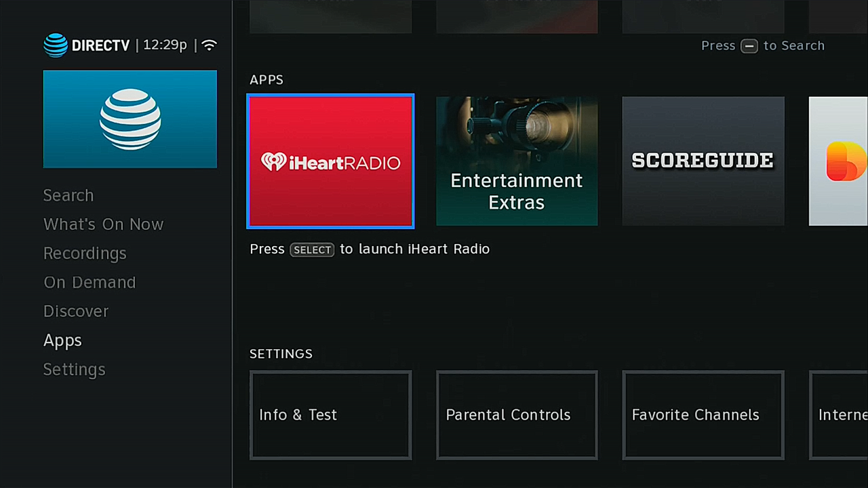
Task: Open the Recordings section
Action: [x=85, y=253]
